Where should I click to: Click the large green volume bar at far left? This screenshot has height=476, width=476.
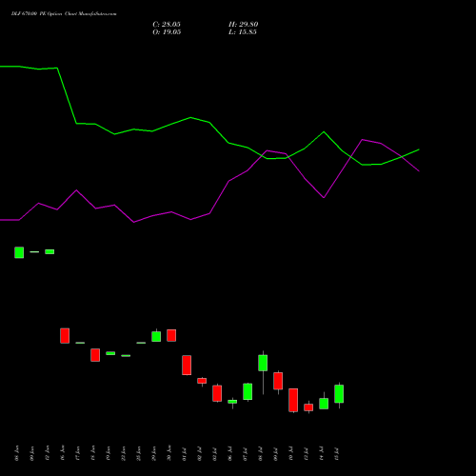(x=19, y=252)
